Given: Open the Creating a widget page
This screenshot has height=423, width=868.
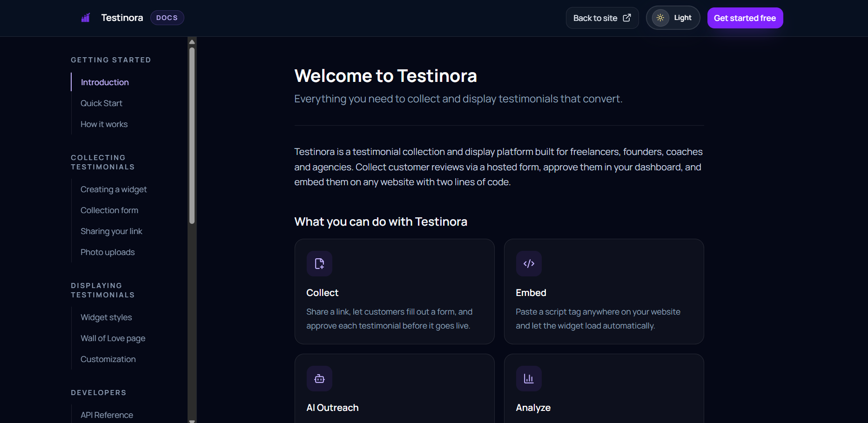Looking at the screenshot, I should click(x=114, y=189).
